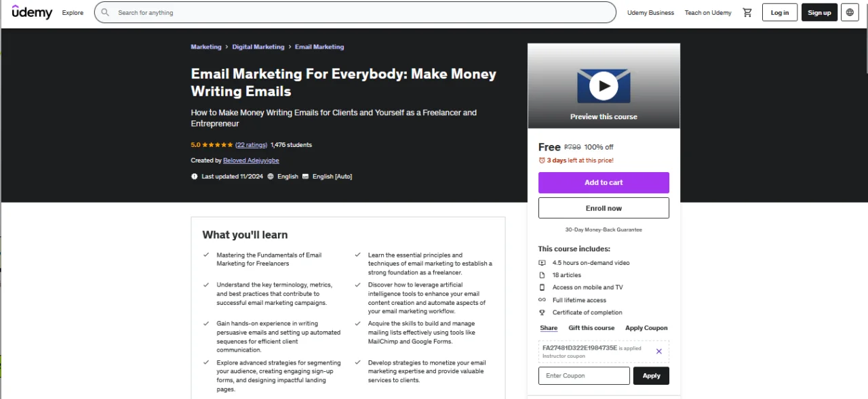The height and width of the screenshot is (399, 868).
Task: Click the checkmark beside Gain hands-on experience
Action: click(206, 324)
